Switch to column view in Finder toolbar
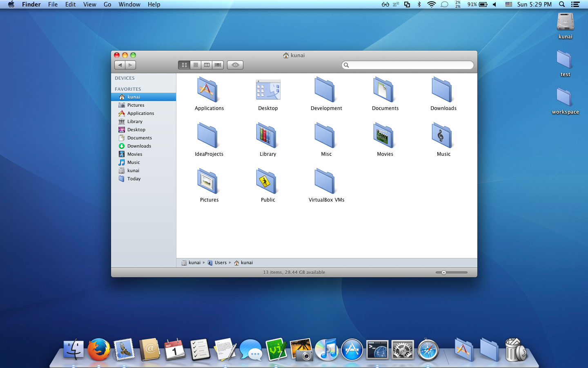 207,65
